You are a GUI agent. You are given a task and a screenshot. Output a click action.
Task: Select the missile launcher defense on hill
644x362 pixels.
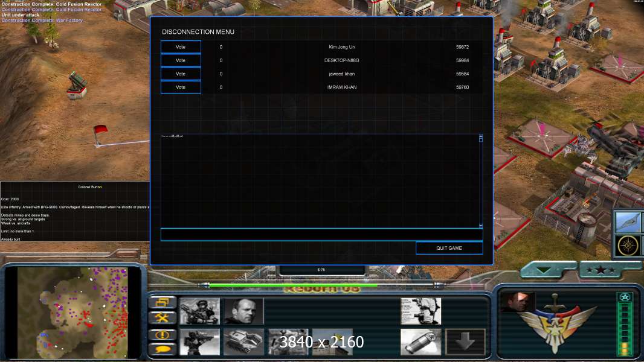tap(77, 86)
